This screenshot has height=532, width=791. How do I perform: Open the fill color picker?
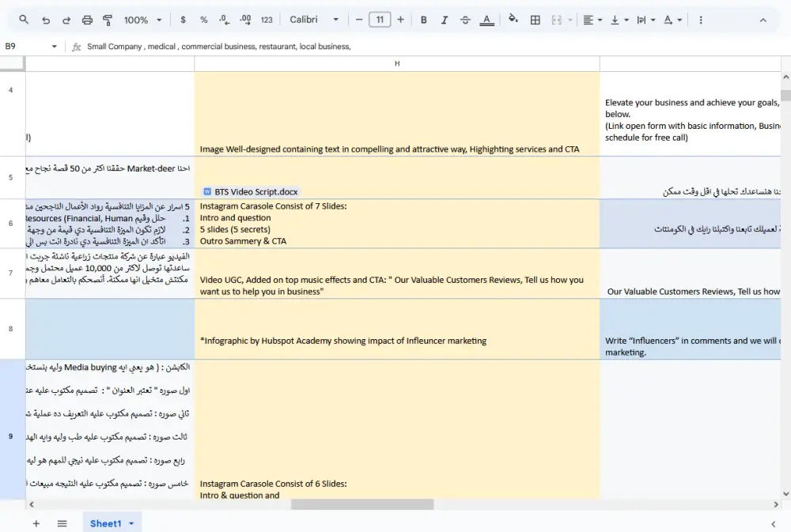[513, 20]
